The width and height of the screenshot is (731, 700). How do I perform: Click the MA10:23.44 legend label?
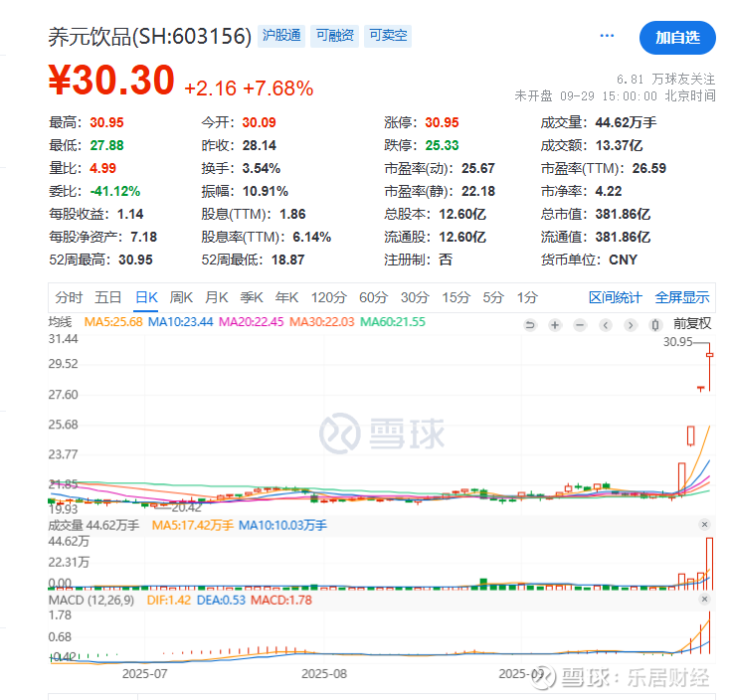(180, 322)
